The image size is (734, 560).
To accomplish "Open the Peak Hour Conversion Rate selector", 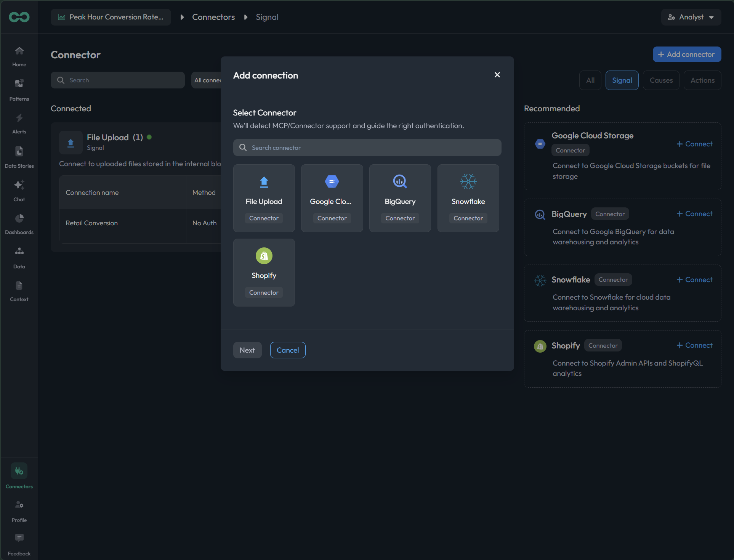I will (x=111, y=17).
